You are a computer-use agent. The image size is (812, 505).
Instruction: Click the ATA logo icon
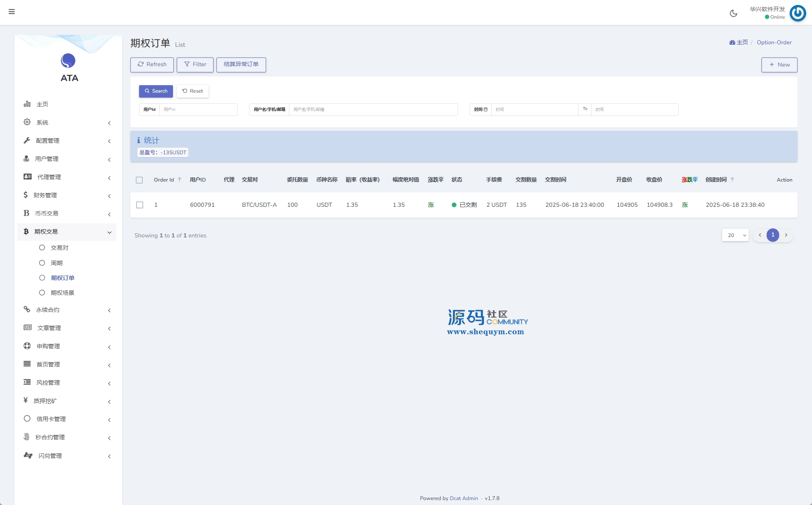pos(68,61)
